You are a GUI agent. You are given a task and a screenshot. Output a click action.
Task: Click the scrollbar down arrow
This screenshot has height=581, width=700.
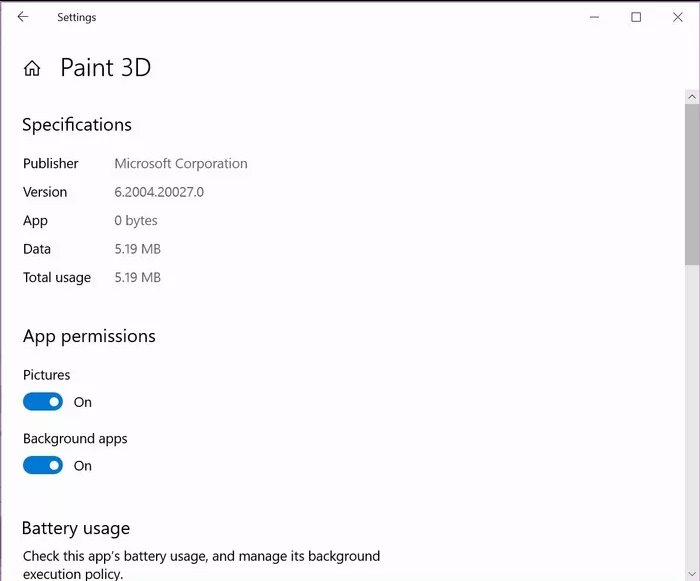[692, 573]
